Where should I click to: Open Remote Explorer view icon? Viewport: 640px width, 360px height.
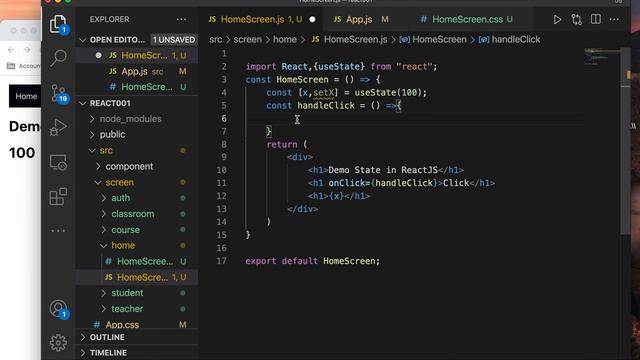point(58,162)
